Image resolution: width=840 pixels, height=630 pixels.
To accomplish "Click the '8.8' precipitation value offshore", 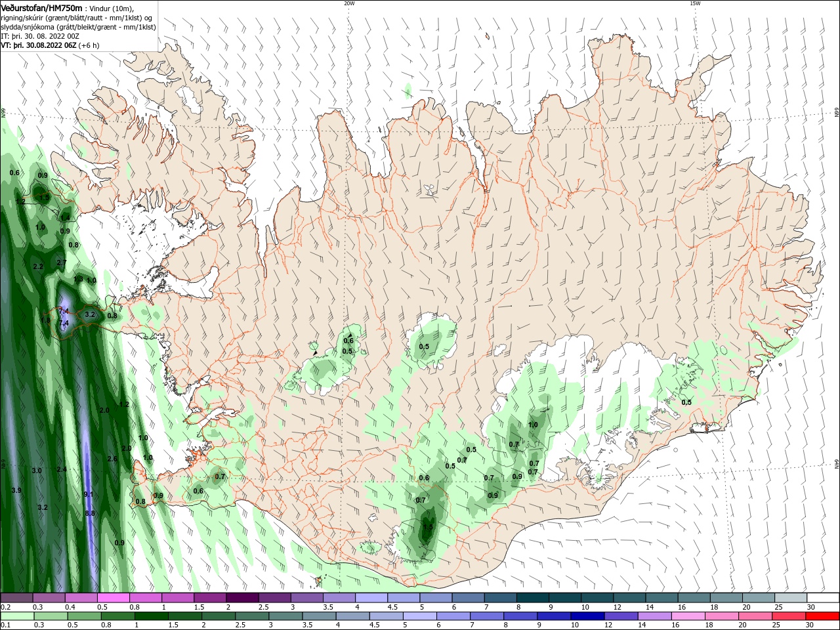I will (x=90, y=513).
